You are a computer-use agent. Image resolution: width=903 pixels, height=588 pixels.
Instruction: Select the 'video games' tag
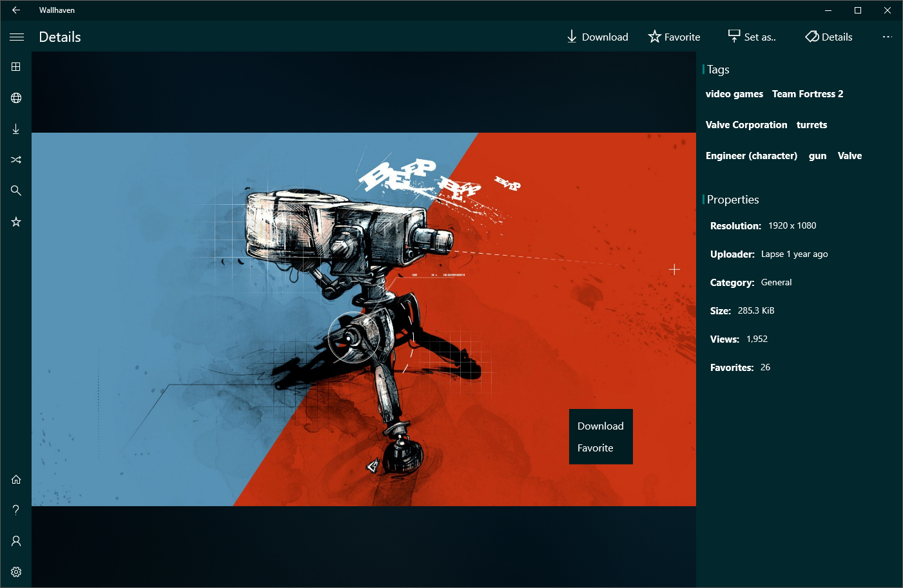pos(734,94)
